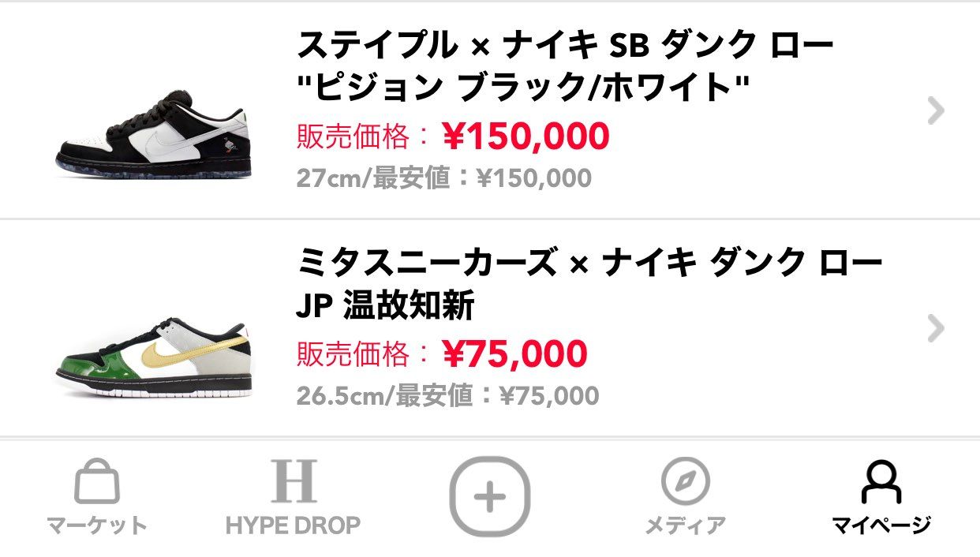The image size is (980, 557).
Task: Tap the central plus circle icon
Action: click(490, 496)
